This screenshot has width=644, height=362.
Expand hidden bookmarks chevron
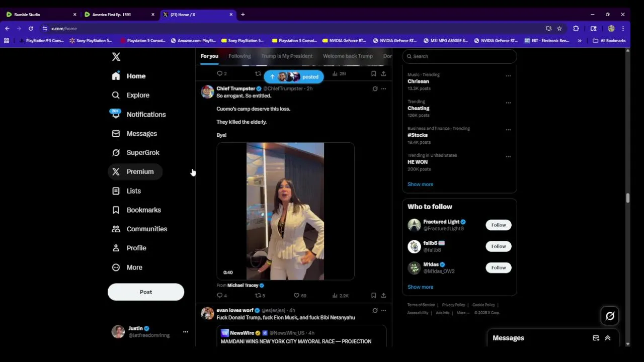click(580, 41)
